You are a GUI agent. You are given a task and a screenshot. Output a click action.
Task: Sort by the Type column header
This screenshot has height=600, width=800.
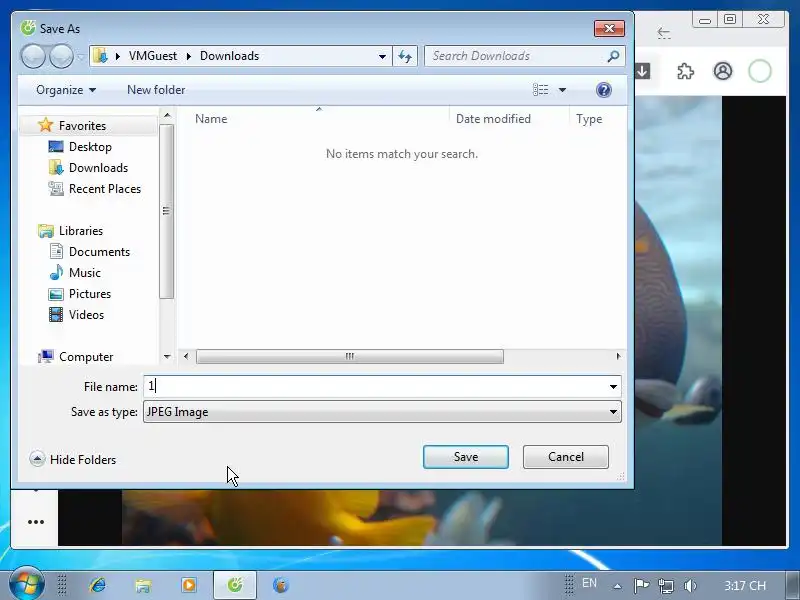[x=589, y=119]
